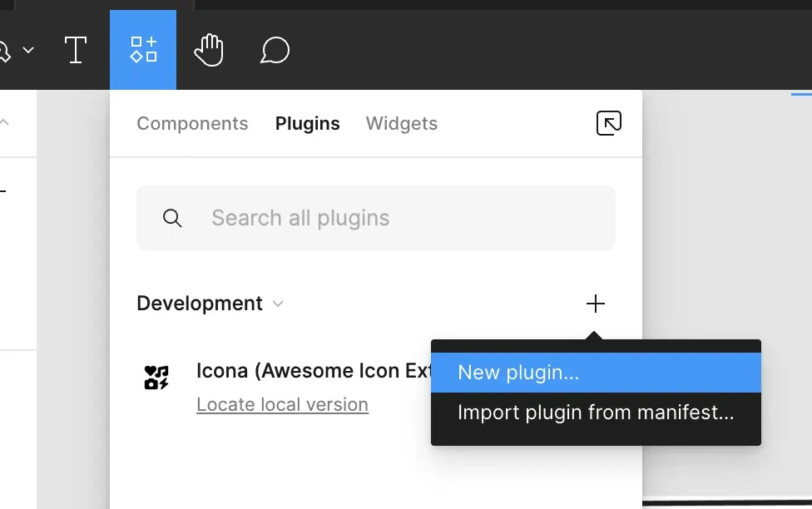
Task: Select the Hand tool
Action: (209, 50)
